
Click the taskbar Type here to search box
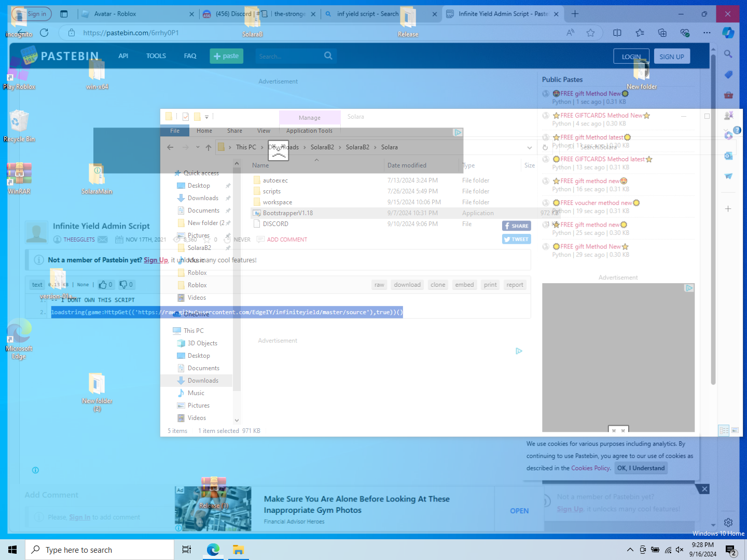100,550
